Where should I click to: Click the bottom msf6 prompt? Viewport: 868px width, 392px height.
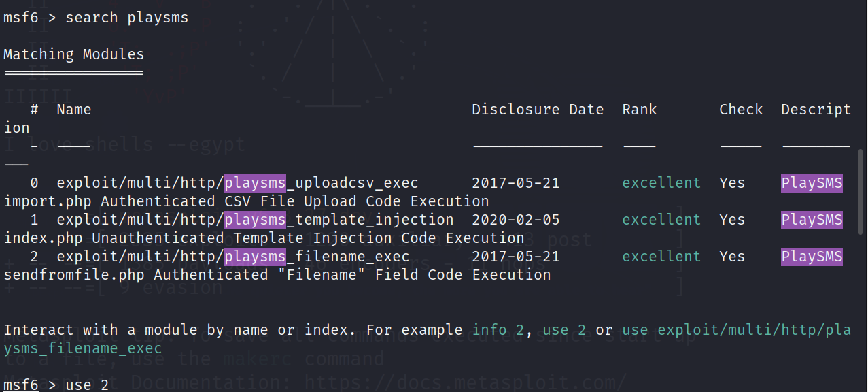21,385
